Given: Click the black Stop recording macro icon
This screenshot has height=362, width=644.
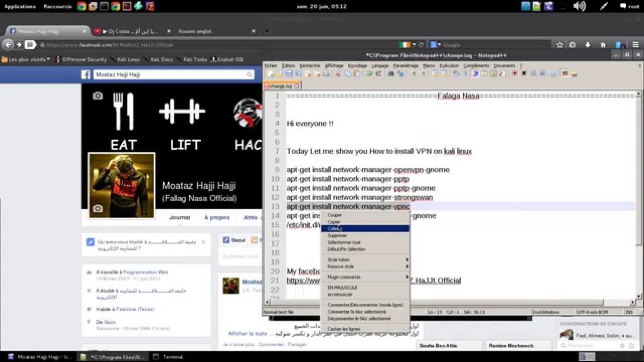Looking at the screenshot, I should click(x=524, y=74).
